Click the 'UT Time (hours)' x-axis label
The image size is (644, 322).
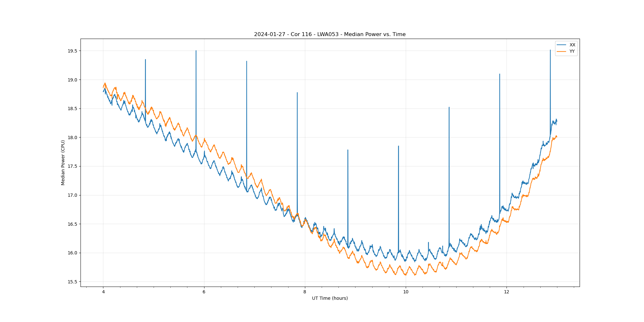pos(330,298)
